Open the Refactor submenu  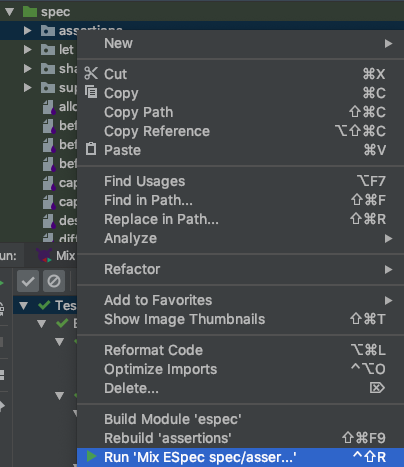point(240,269)
